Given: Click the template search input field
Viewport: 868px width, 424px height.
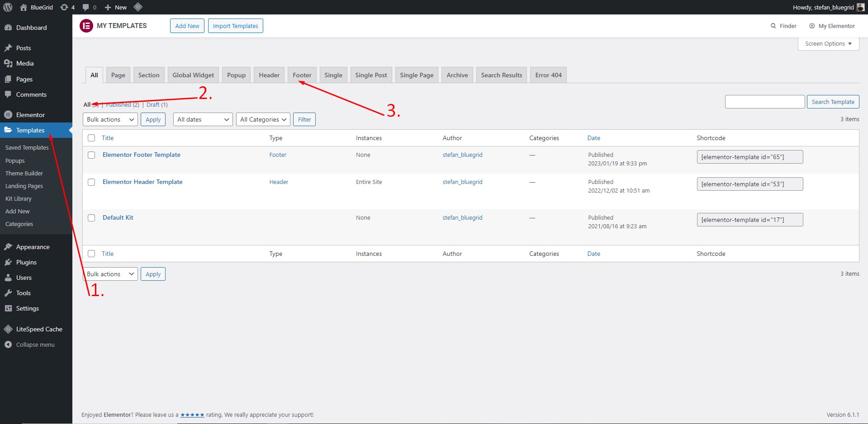Looking at the screenshot, I should 765,102.
